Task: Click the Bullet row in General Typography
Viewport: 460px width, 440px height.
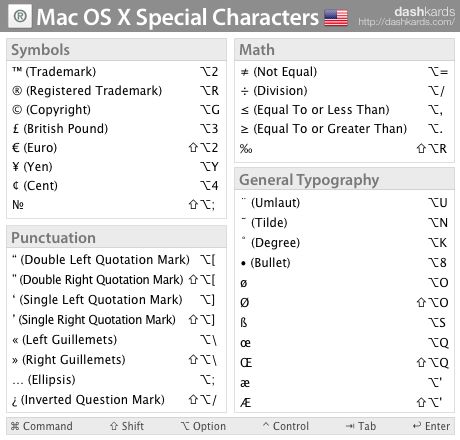Action: point(344,263)
